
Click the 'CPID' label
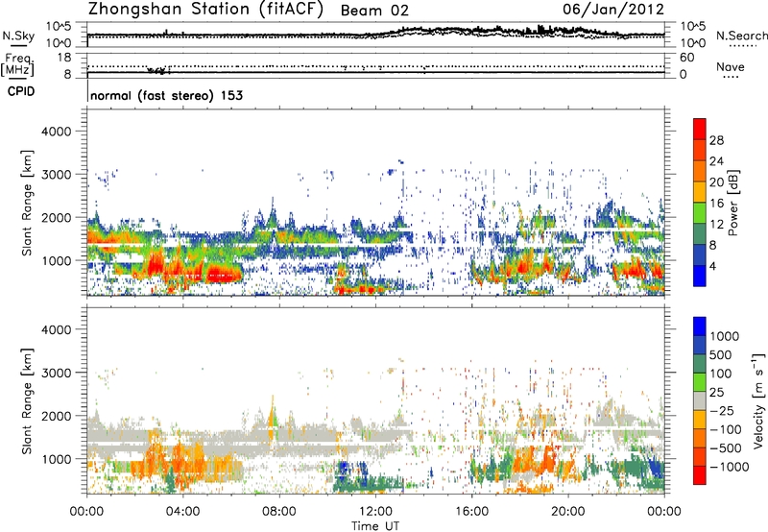pos(21,91)
